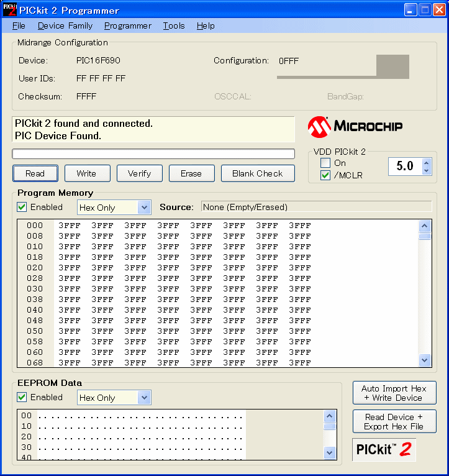
Task: Click the Write button
Action: (x=88, y=173)
